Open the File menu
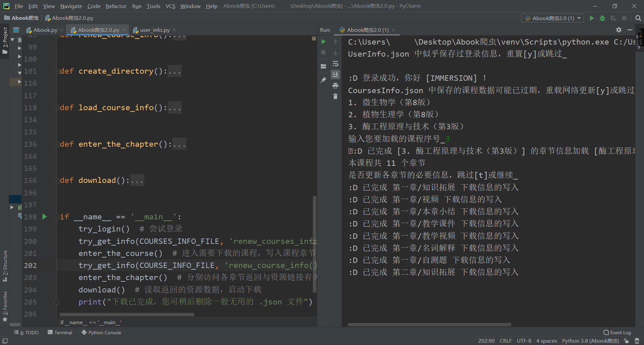Screen dimensions: 644x345 19,6
